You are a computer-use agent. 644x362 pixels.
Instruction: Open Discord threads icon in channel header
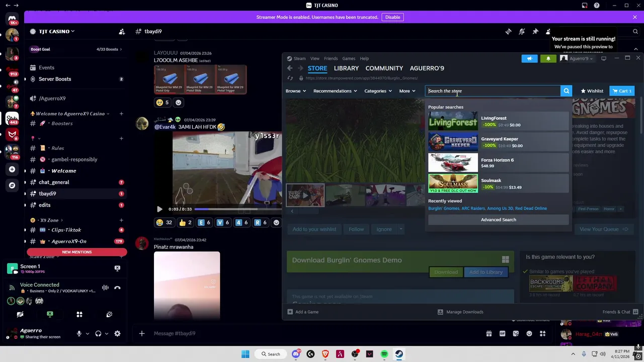click(508, 31)
